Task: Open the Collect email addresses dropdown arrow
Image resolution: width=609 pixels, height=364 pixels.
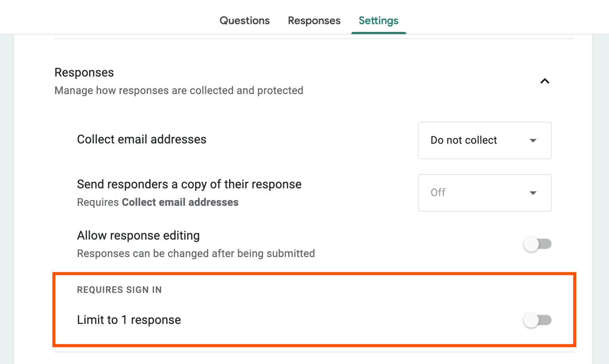Action: (x=533, y=140)
